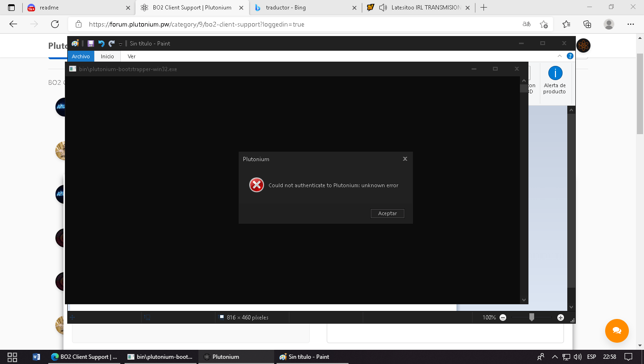Click the bootstrapper console window icon
Image resolution: width=644 pixels, height=364 pixels.
(x=72, y=69)
